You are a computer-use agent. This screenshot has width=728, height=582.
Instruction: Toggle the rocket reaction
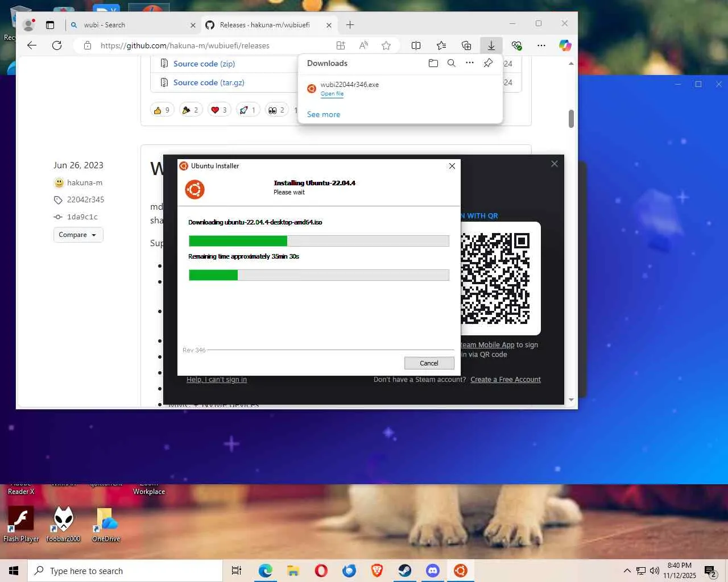[247, 110]
